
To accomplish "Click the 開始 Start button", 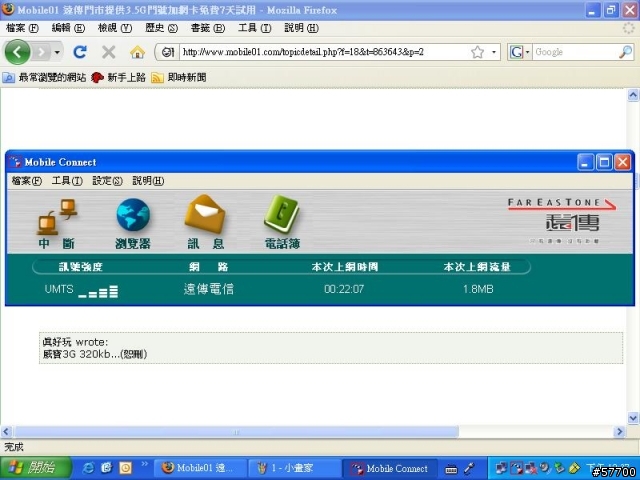I will (x=36, y=468).
